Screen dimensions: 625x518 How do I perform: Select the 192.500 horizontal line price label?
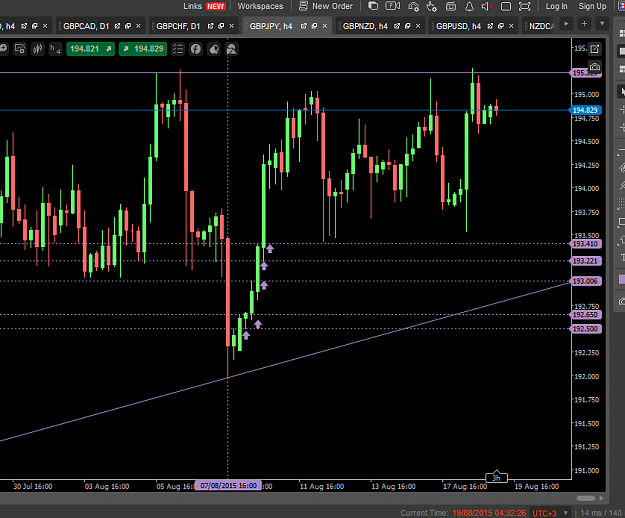585,329
